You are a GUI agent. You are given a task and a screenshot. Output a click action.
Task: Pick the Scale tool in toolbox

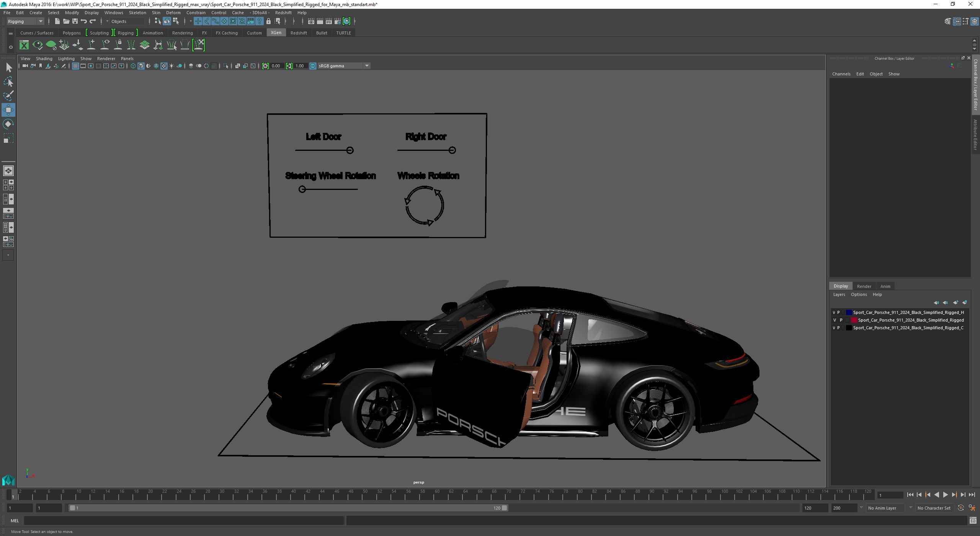(8, 138)
